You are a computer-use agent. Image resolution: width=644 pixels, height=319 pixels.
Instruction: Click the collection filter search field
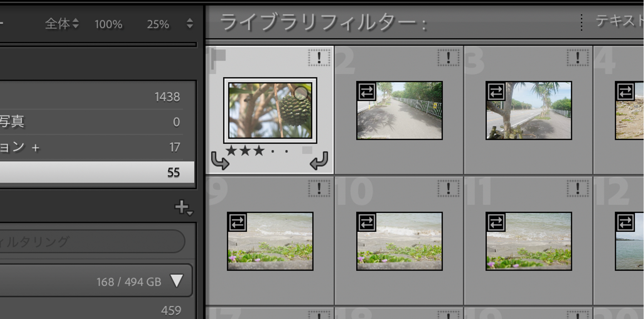click(x=92, y=242)
